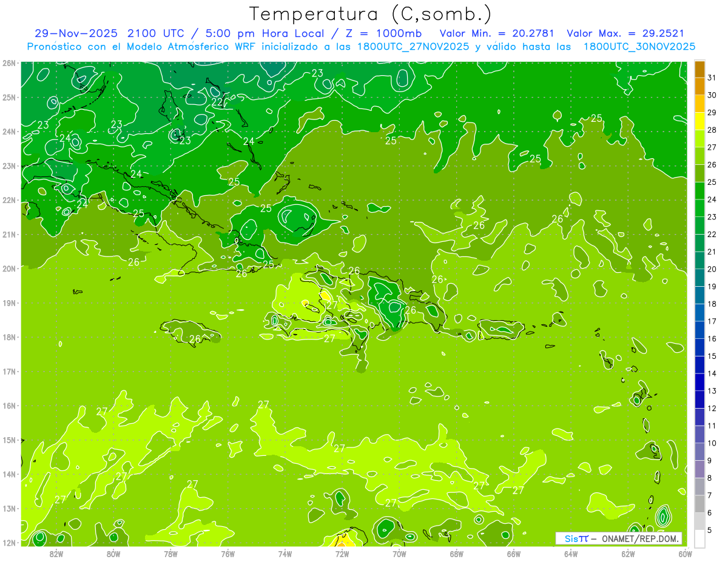Click the 12N latitude axis label
The image size is (728, 562).
9,543
